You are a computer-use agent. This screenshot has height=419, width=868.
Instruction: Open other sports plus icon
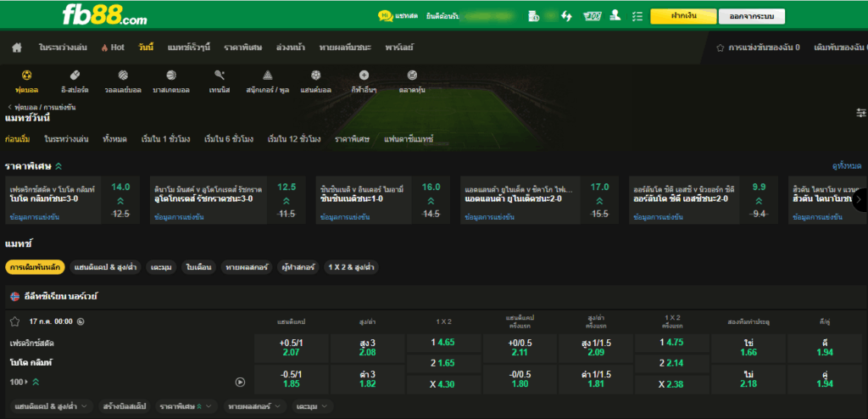point(364,75)
